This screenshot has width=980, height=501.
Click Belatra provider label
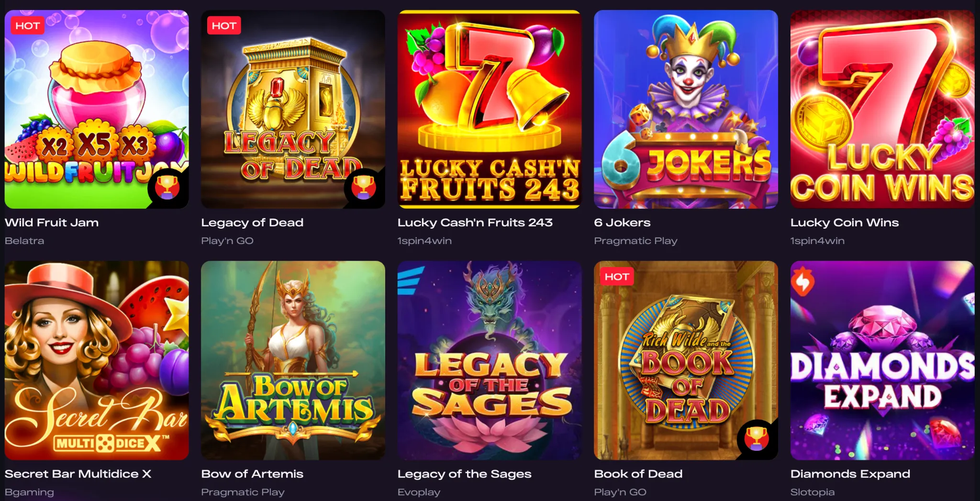pos(24,241)
